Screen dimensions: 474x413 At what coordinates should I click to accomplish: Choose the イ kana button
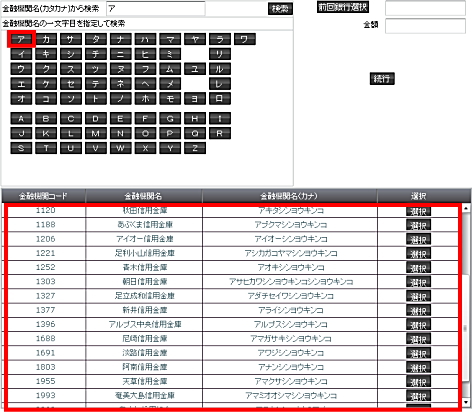(21, 54)
